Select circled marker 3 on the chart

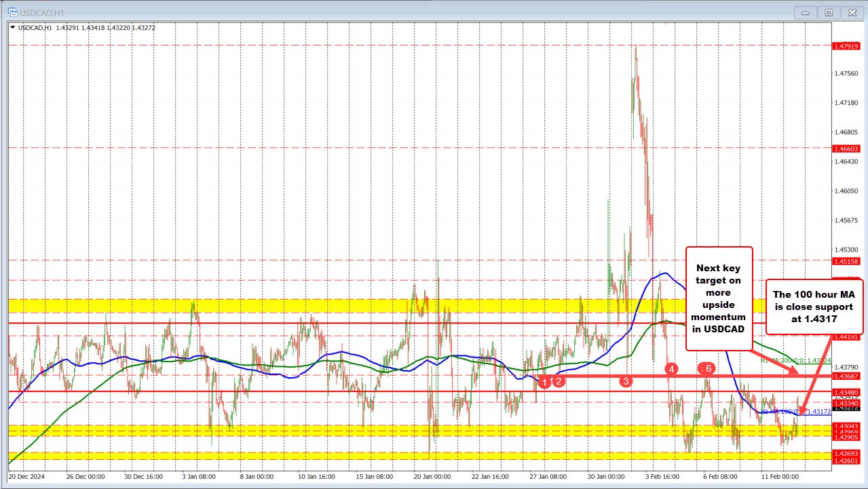[x=625, y=381]
